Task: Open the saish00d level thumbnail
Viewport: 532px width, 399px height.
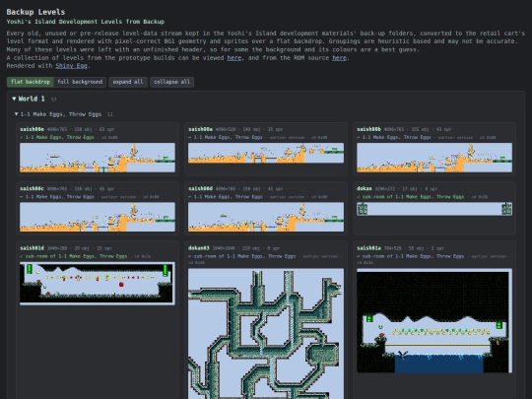Action: 266,217
